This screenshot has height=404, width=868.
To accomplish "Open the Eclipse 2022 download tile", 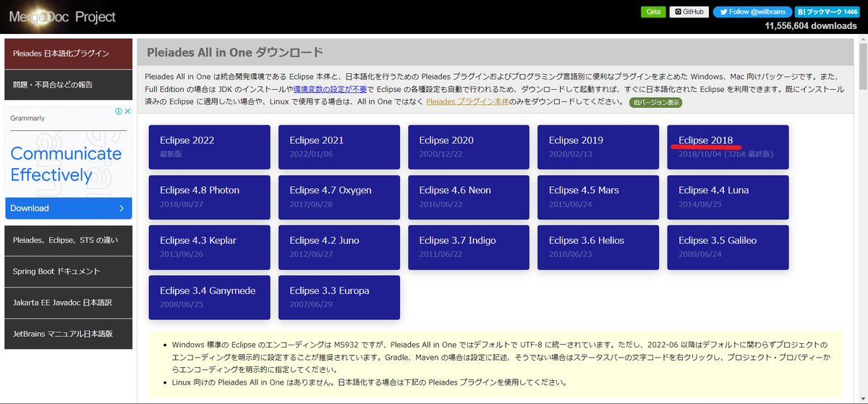I will pyautogui.click(x=210, y=147).
